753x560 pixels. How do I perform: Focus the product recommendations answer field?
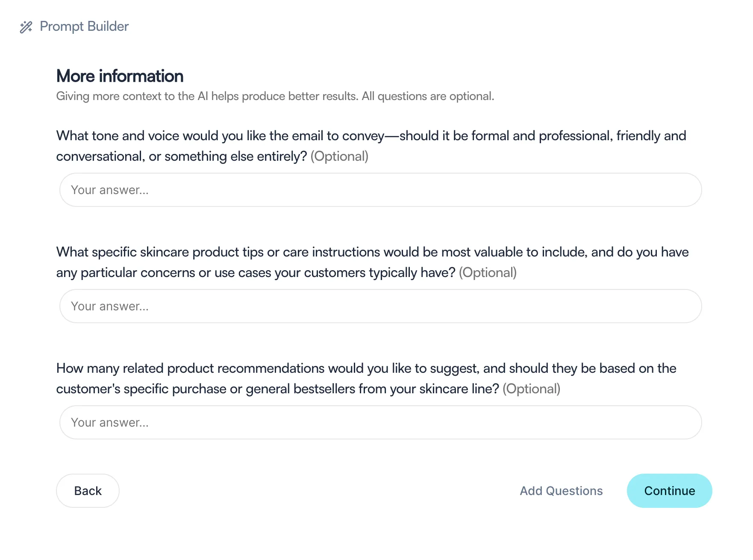(380, 422)
